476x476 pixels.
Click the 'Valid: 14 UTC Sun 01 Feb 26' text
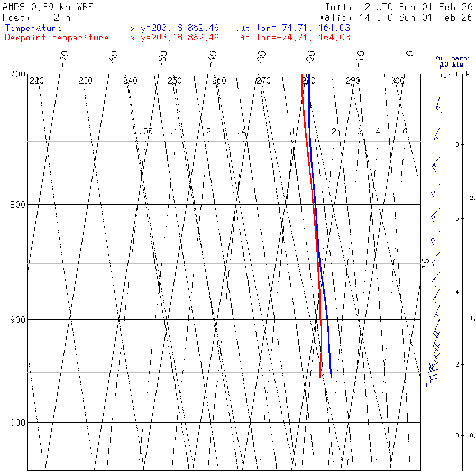click(x=396, y=17)
